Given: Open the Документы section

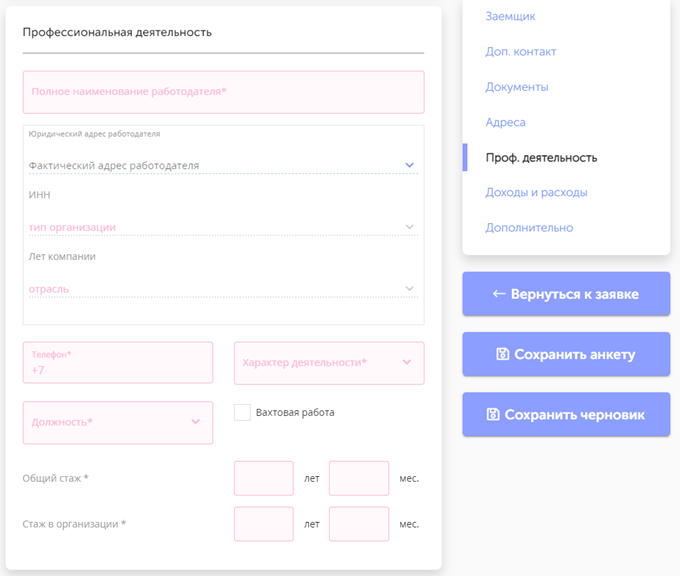Looking at the screenshot, I should [x=517, y=87].
